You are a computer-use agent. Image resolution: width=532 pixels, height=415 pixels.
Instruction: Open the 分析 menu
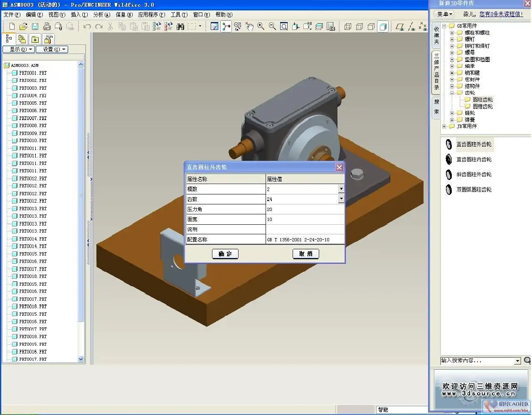(101, 15)
